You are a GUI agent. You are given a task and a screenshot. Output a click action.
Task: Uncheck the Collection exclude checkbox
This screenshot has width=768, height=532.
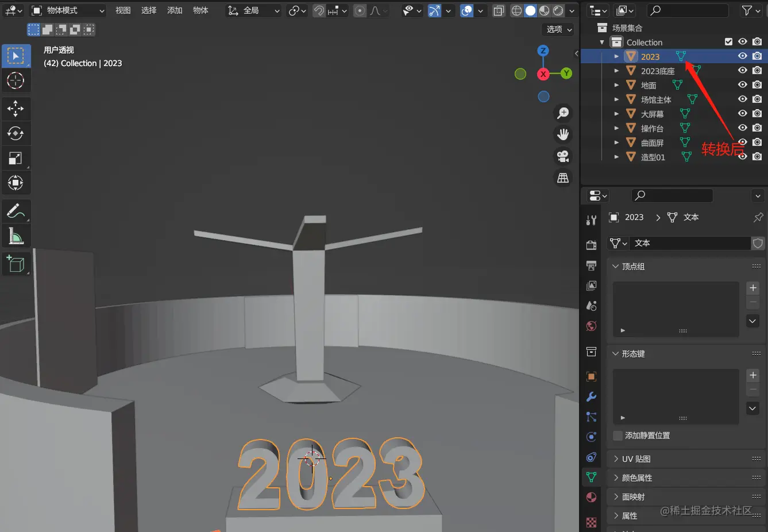tap(728, 42)
